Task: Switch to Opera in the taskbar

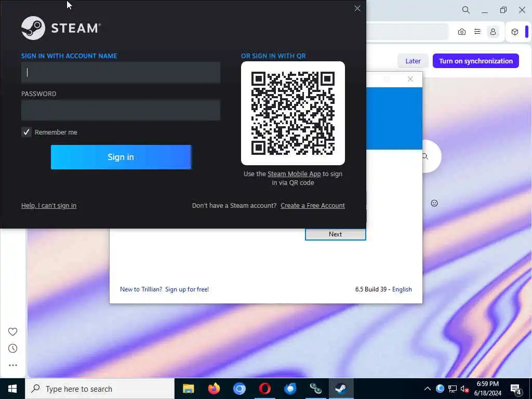Action: (x=264, y=389)
